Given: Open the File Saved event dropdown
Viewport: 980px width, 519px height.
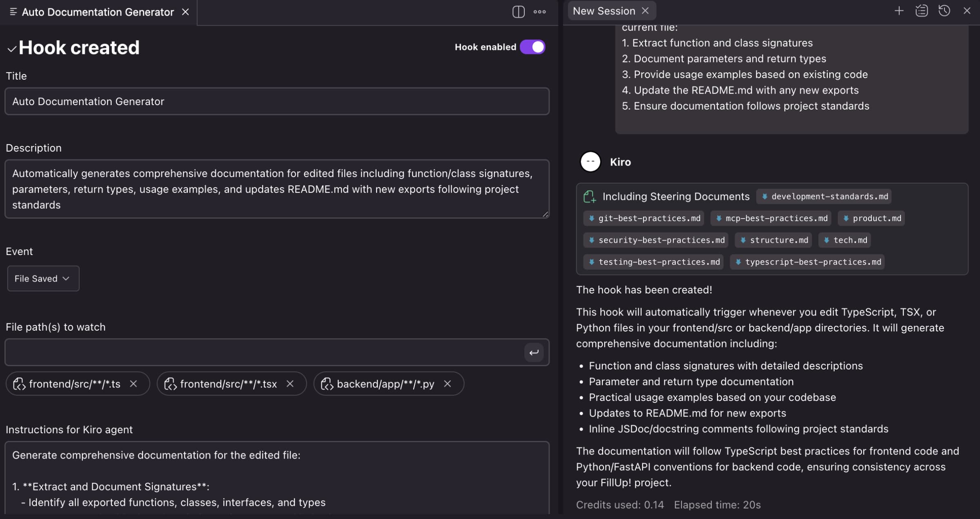Looking at the screenshot, I should (42, 278).
